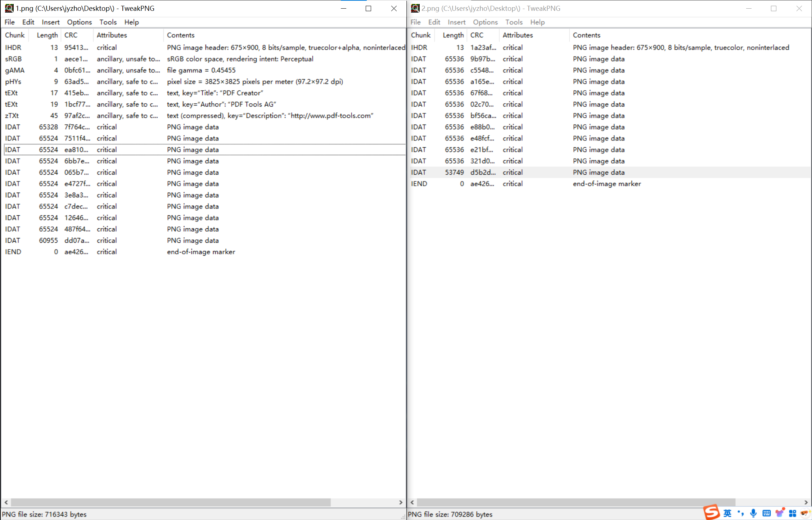Click the TweakPNG app icon in 1.png title bar
812x520 pixels.
click(9, 8)
